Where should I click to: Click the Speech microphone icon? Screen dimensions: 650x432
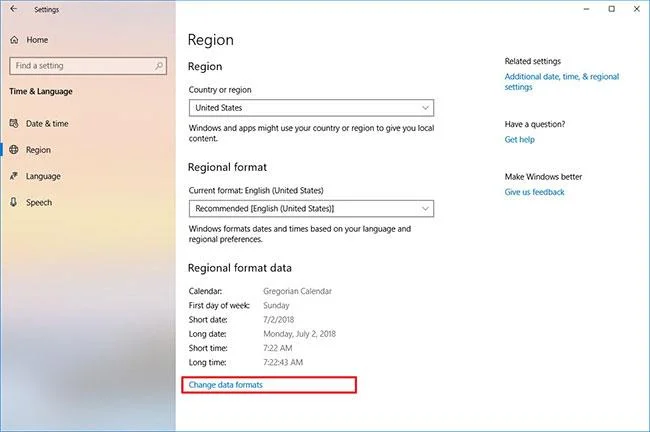point(14,202)
